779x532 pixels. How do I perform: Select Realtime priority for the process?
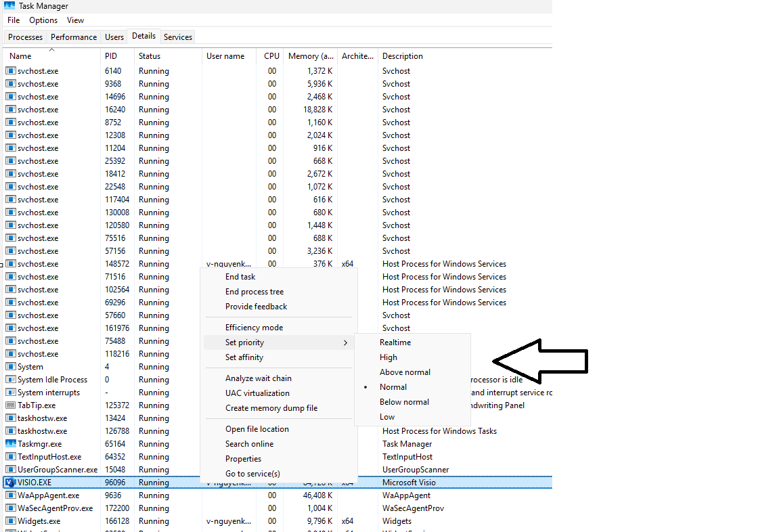tap(395, 342)
